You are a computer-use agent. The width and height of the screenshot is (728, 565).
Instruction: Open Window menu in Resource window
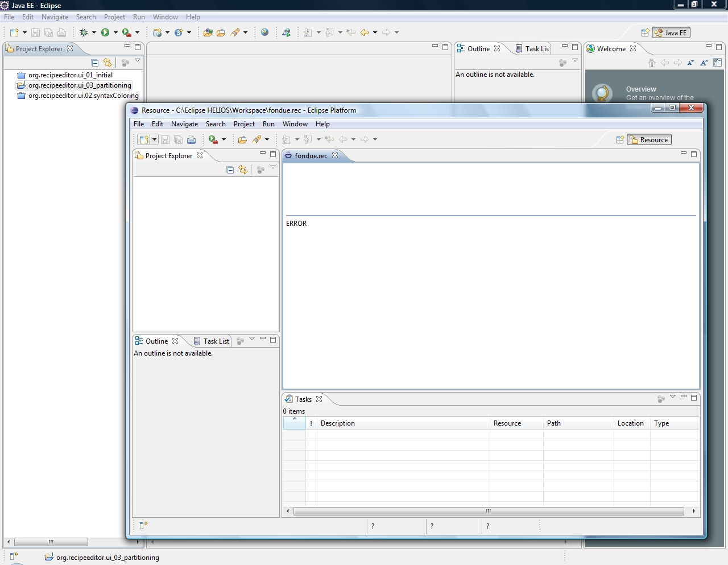pos(295,124)
